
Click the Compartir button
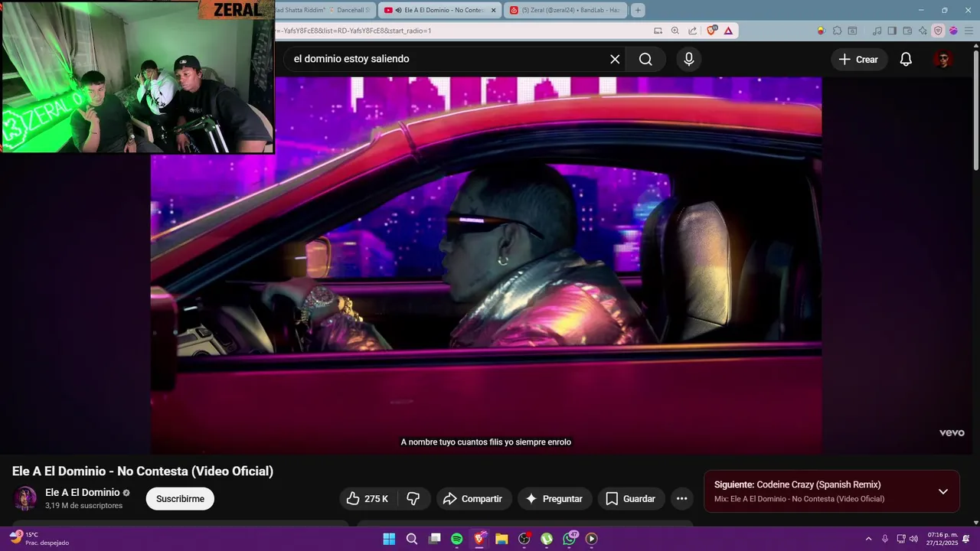point(473,498)
